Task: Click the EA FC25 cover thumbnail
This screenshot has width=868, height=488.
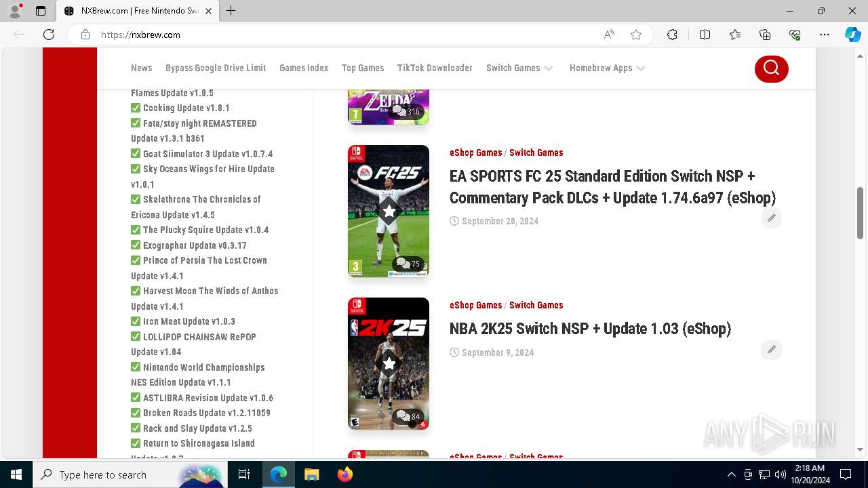Action: tap(389, 211)
